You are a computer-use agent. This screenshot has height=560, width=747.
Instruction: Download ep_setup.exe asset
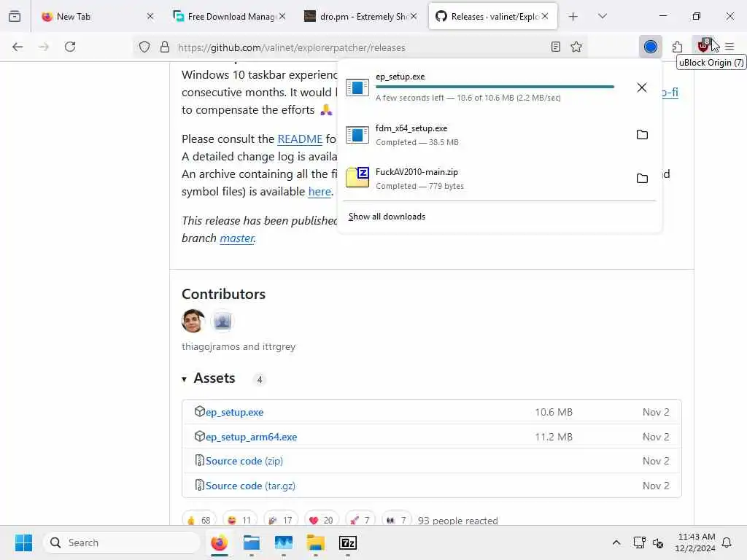[x=234, y=413]
